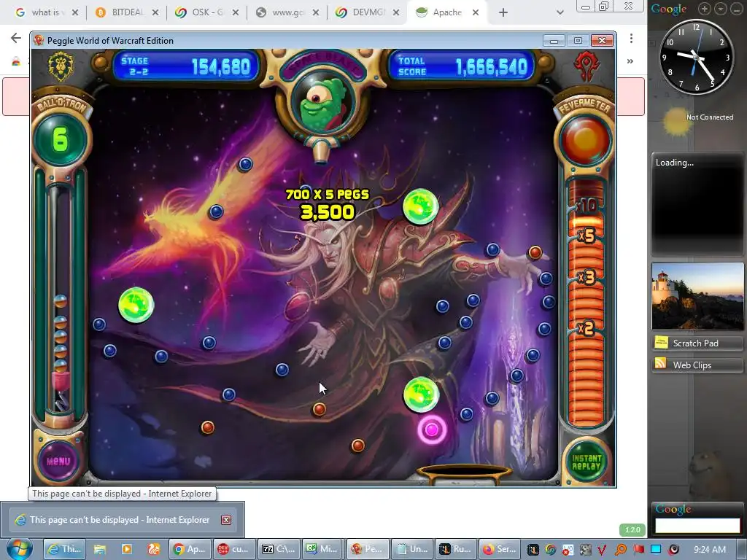The height and width of the screenshot is (560, 747).
Task: Click the sidebar analog clock gadget
Action: 696,57
